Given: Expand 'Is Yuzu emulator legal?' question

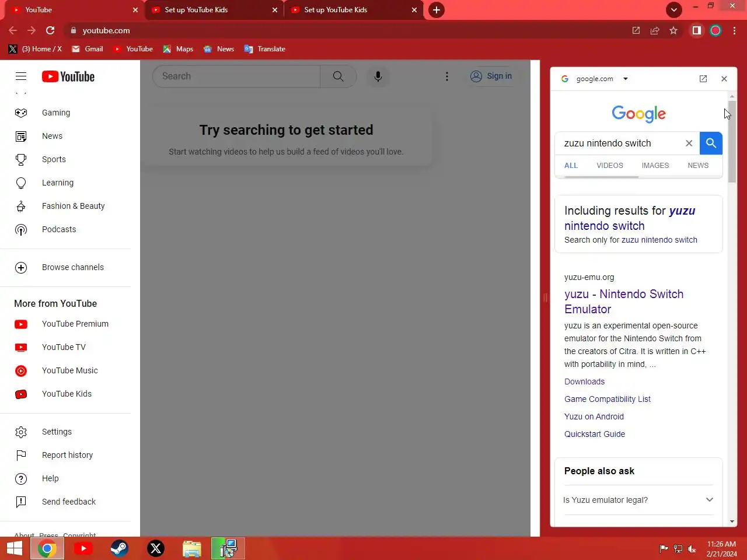Looking at the screenshot, I should (x=638, y=500).
